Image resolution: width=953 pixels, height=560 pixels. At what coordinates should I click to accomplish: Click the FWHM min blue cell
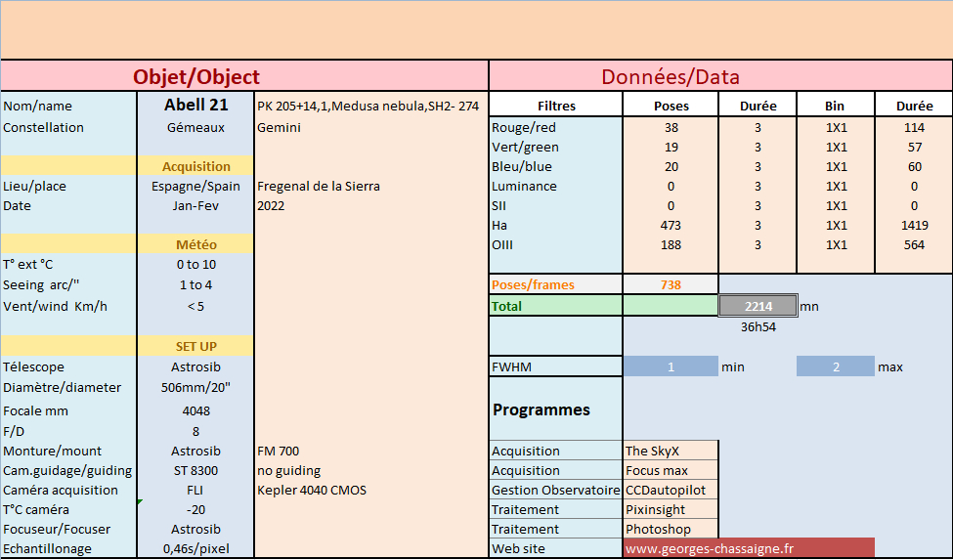coord(671,366)
